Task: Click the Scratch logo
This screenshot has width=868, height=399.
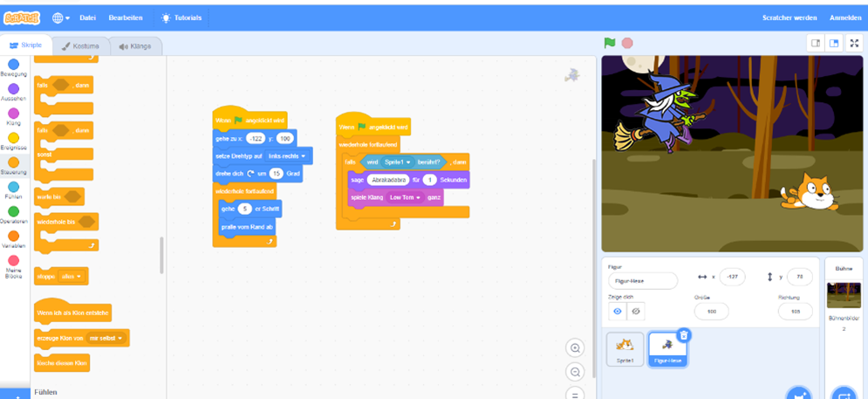Action: pos(22,17)
